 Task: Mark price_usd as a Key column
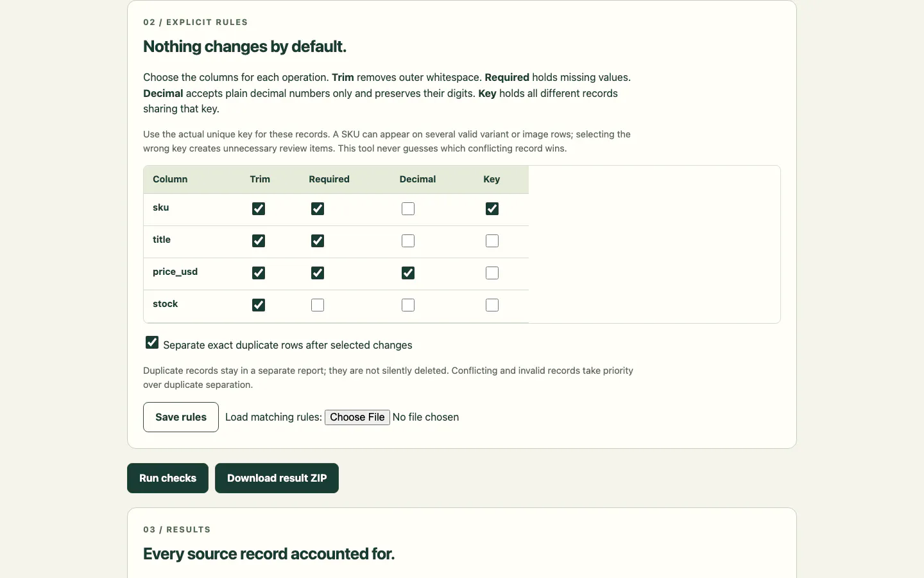(x=492, y=273)
